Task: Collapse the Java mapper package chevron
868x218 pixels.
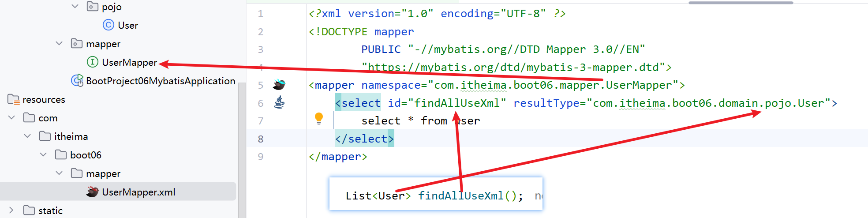Action: point(59,43)
